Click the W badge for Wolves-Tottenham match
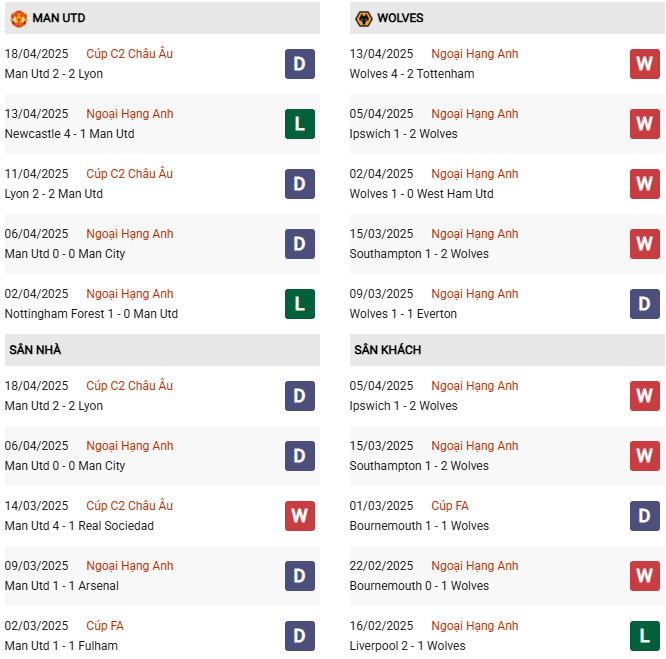Viewport: 666px width, 659px height. click(x=644, y=64)
